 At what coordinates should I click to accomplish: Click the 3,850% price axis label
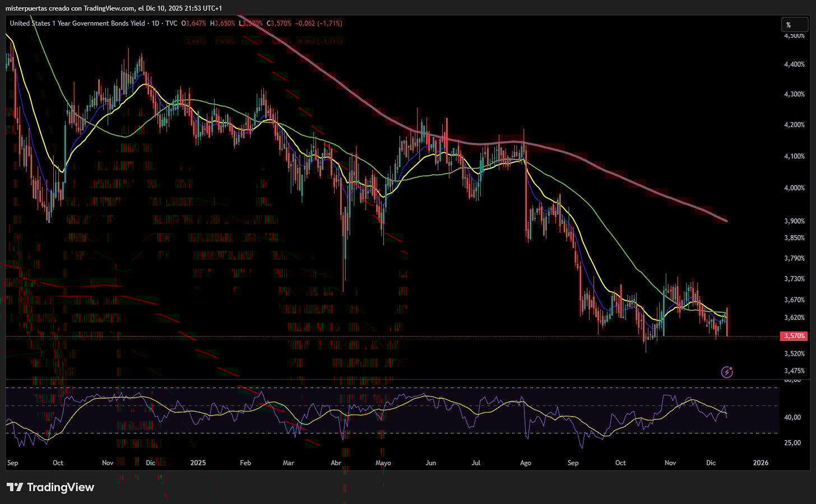click(x=794, y=238)
